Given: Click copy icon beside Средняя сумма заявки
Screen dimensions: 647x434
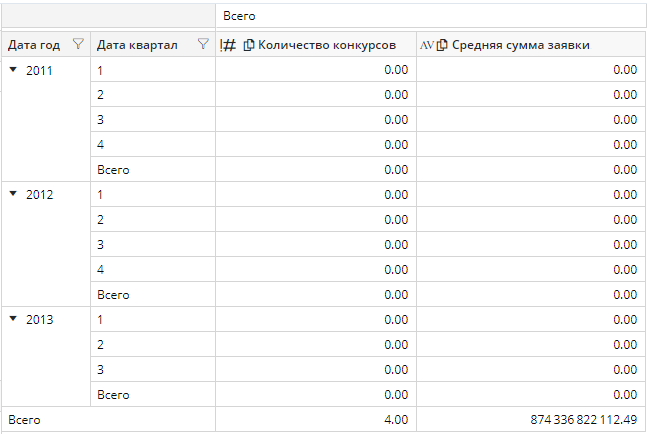Looking at the screenshot, I should tap(442, 45).
